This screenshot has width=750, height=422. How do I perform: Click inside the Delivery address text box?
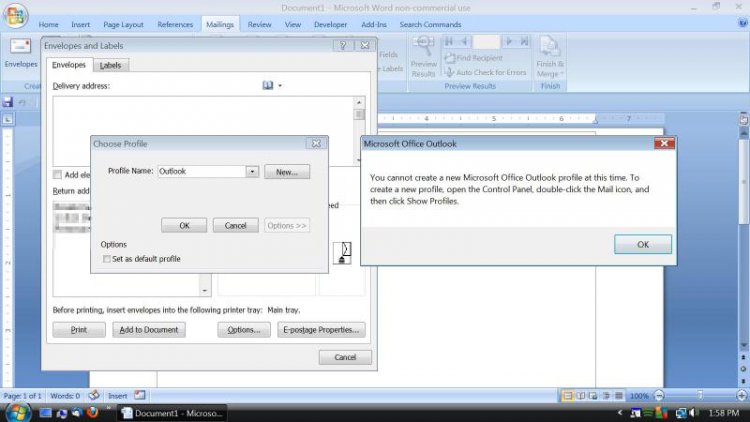point(204,131)
